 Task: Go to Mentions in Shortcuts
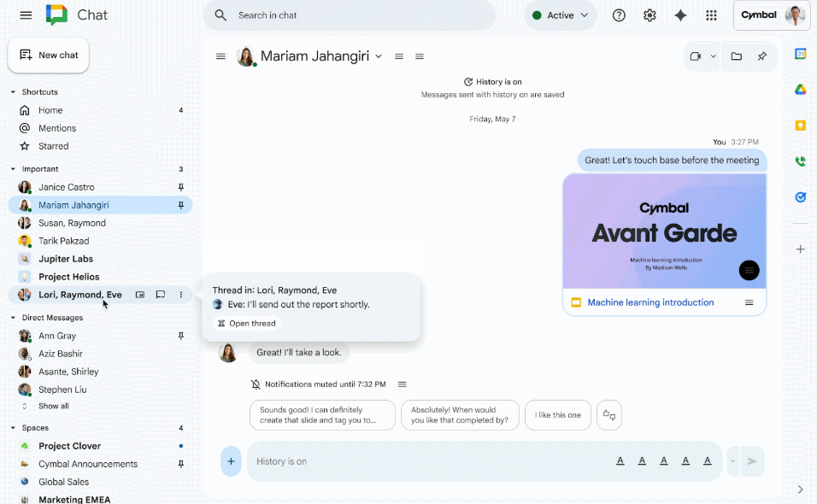57,128
